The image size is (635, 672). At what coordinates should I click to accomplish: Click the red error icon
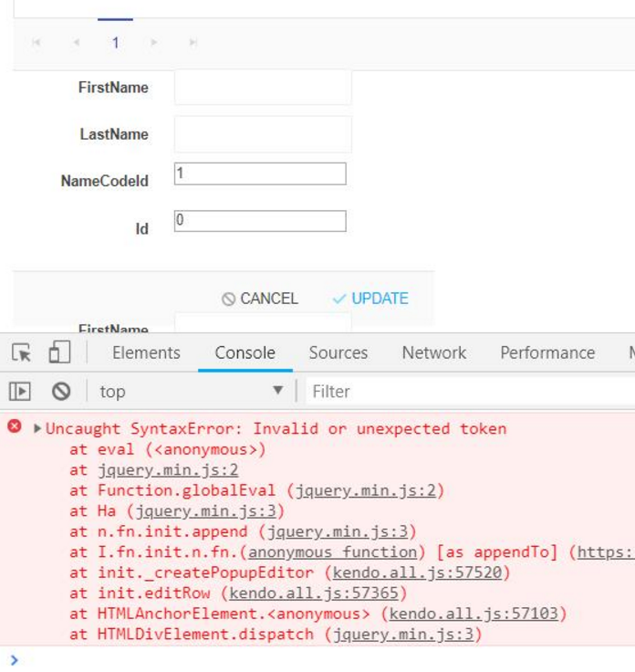point(15,426)
